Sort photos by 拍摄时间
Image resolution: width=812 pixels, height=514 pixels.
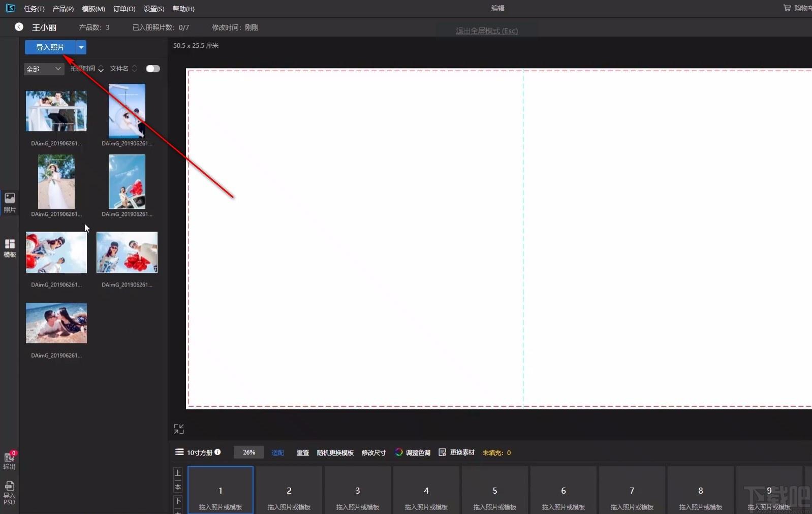87,69
